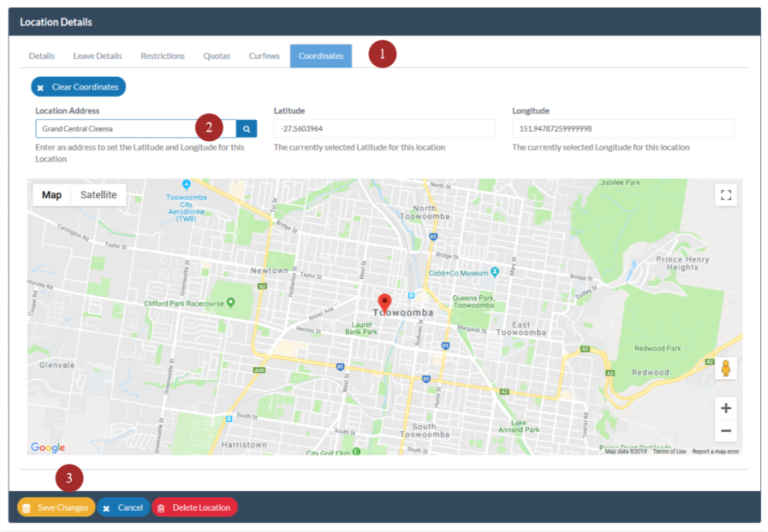This screenshot has height=532, width=768.
Task: Click the Redwood Park map label
Action: [657, 348]
